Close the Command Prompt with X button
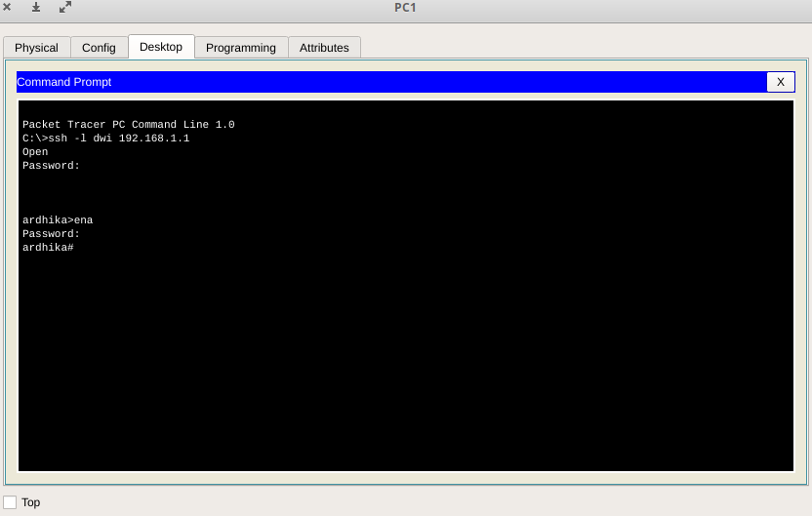 [781, 82]
